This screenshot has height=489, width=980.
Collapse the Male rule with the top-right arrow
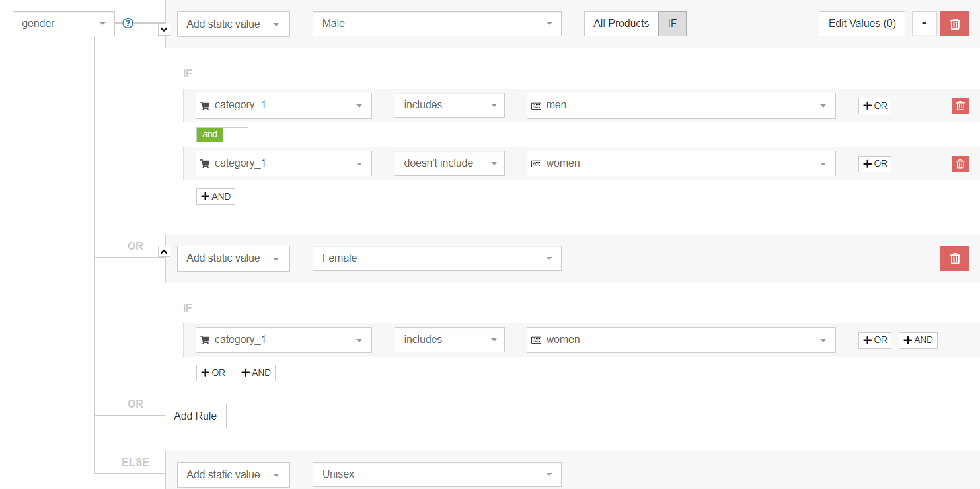pyautogui.click(x=924, y=23)
